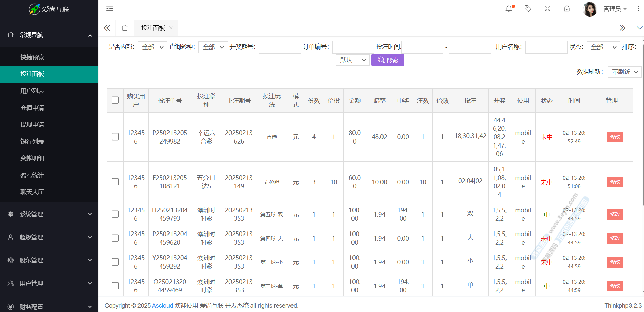Enter fullscreen using the expand icon
The image size is (644, 312).
(547, 9)
